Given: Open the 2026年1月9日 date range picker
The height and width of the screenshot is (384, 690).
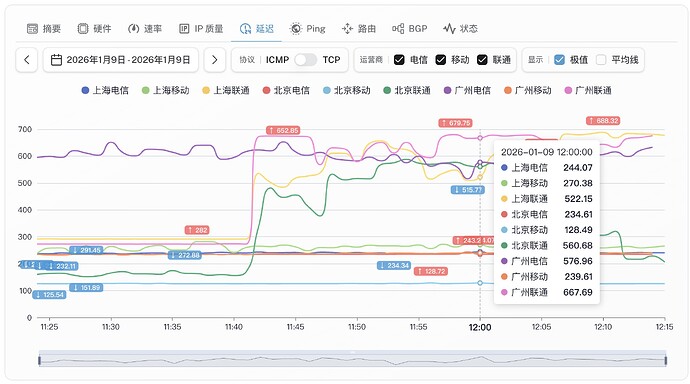Looking at the screenshot, I should (121, 60).
